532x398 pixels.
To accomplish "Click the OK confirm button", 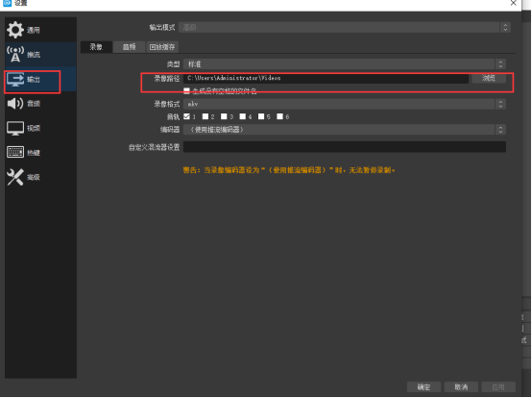I will [x=423, y=386].
